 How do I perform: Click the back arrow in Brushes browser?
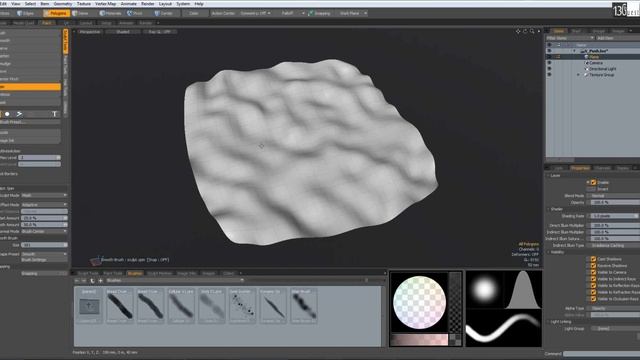point(77,280)
